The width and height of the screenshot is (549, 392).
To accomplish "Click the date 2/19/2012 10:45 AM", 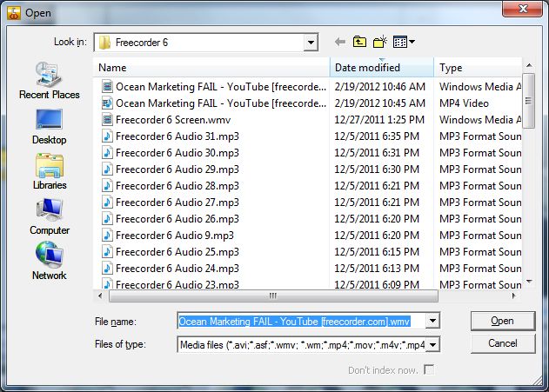I will 380,103.
